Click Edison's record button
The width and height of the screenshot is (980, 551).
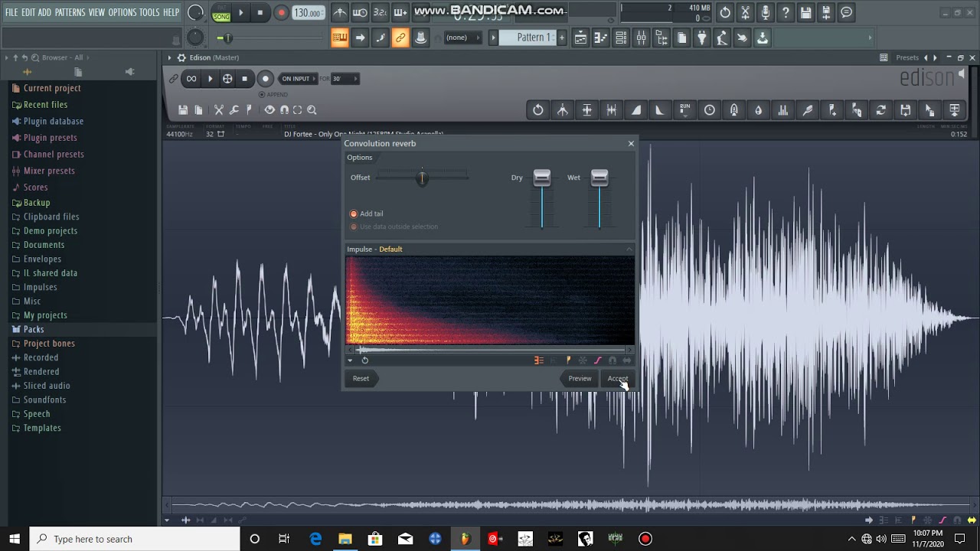tap(265, 79)
